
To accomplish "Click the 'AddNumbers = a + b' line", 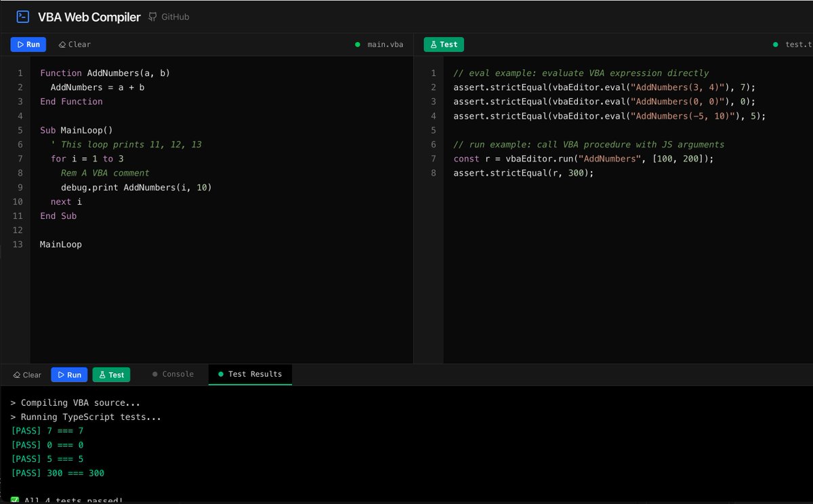I will tap(98, 87).
